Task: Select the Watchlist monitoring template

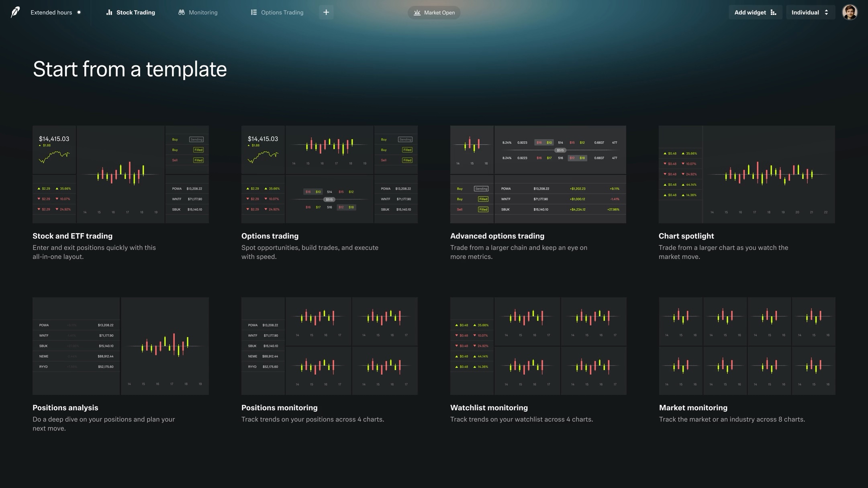Action: pyautogui.click(x=538, y=346)
